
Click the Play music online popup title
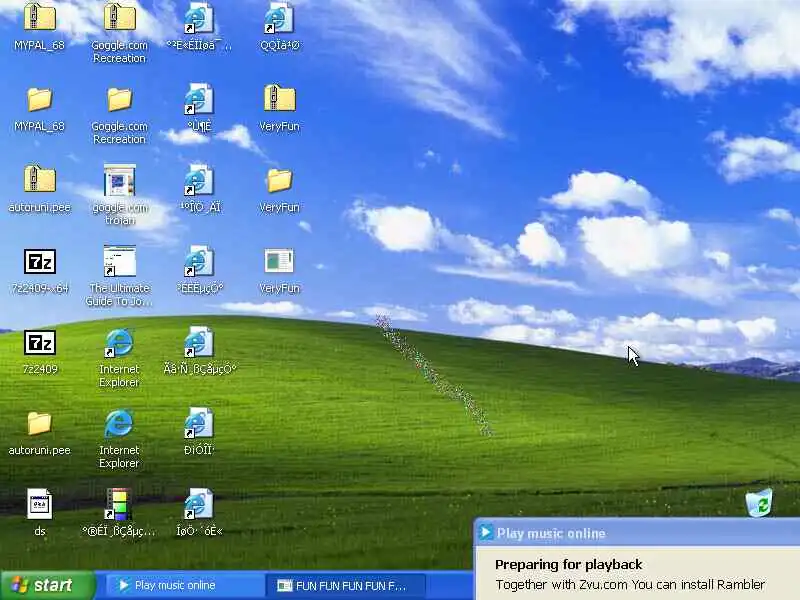551,533
